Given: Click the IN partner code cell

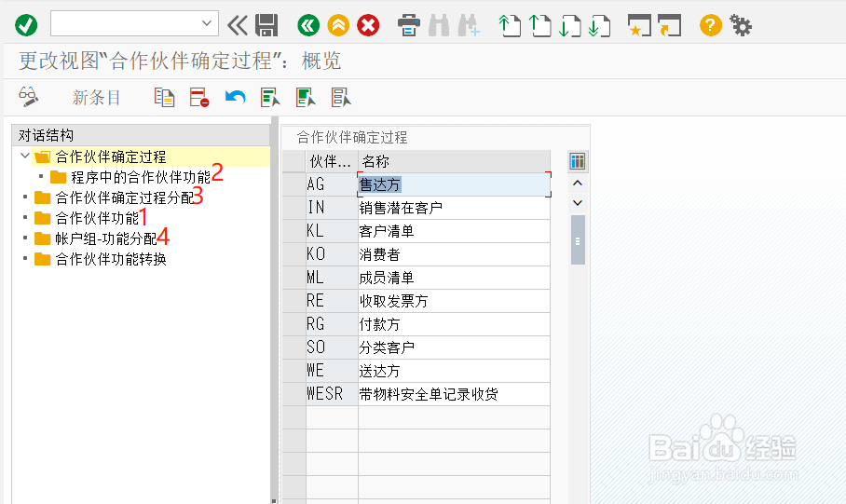Looking at the screenshot, I should (332, 208).
